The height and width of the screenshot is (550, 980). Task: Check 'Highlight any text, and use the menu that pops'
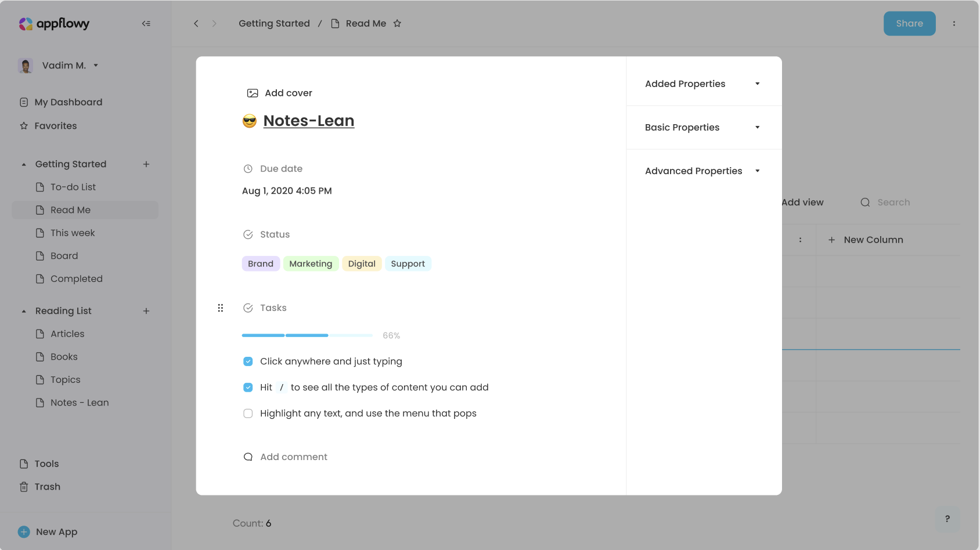click(248, 413)
